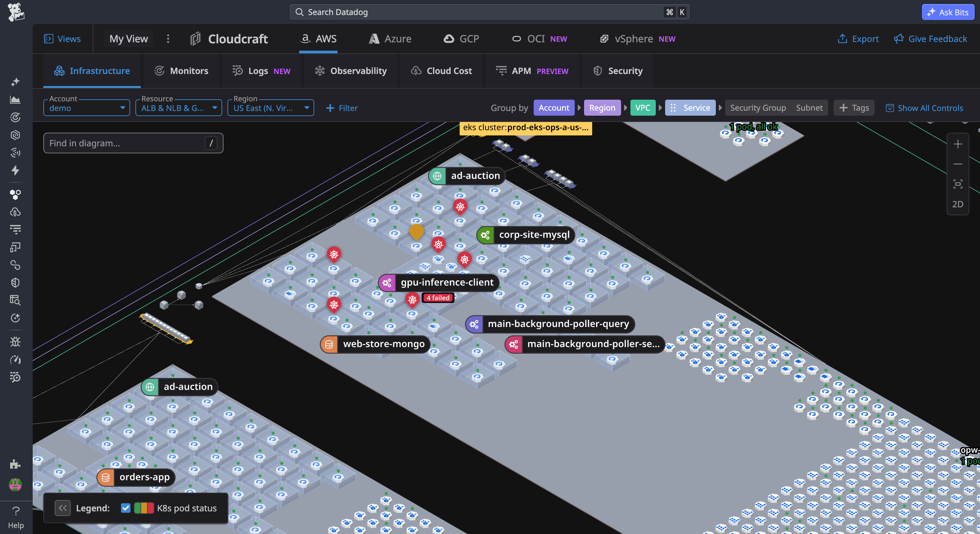Switch diagram to 2D view
The height and width of the screenshot is (534, 980).
[958, 204]
